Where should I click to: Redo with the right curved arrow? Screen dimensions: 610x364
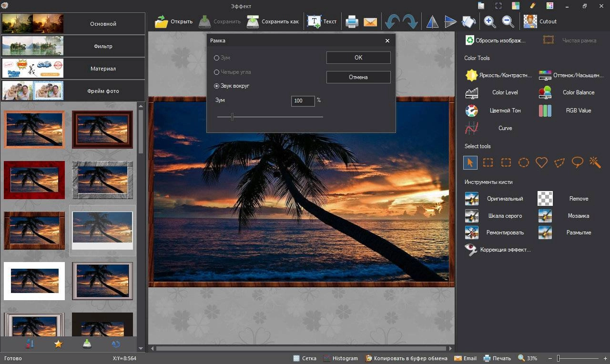point(410,21)
